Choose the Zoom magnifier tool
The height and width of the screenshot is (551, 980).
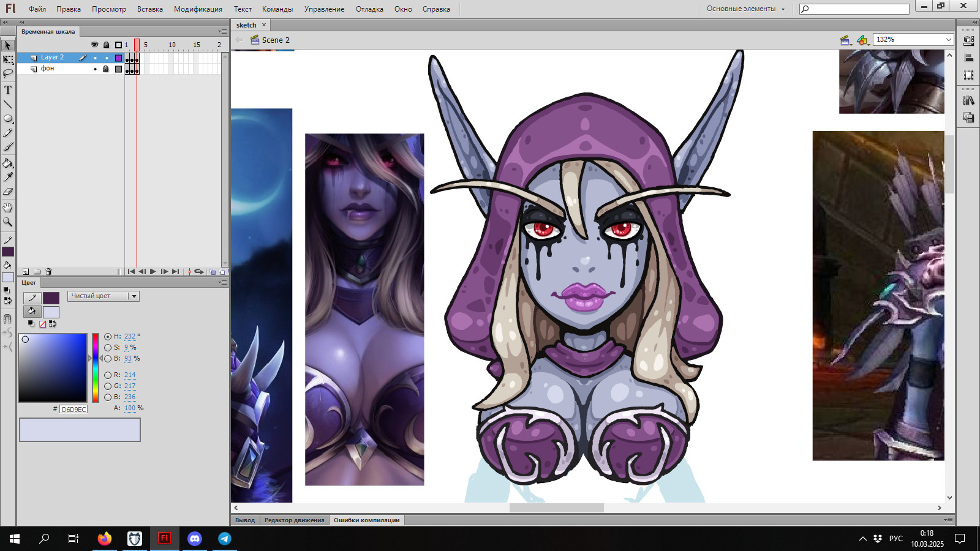pos(8,222)
